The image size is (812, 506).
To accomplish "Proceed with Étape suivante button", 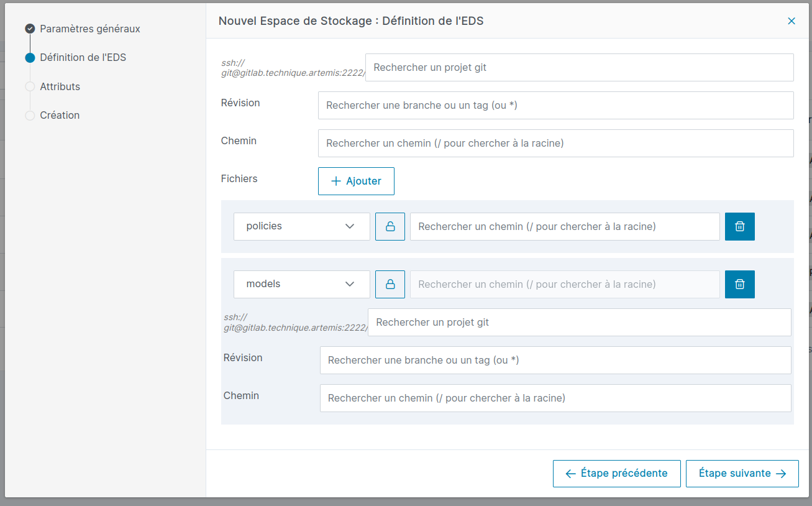I will (x=742, y=474).
